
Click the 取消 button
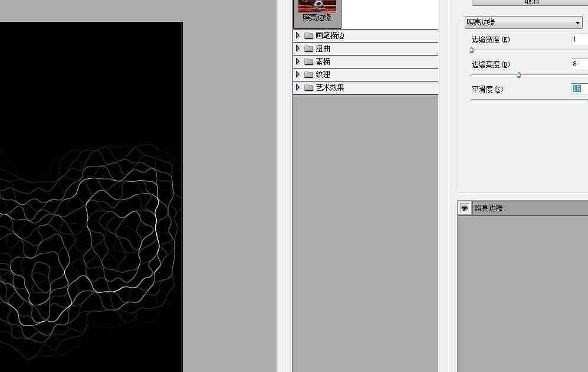click(530, 2)
